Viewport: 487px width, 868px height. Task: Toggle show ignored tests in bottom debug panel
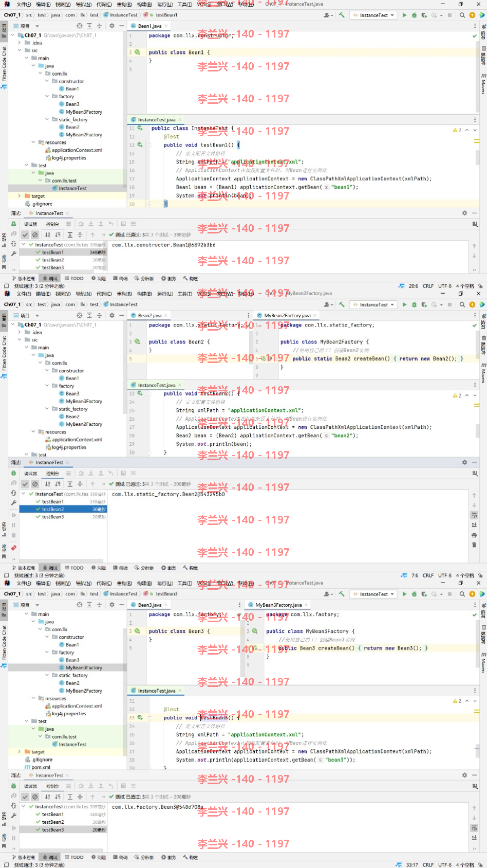(35, 797)
